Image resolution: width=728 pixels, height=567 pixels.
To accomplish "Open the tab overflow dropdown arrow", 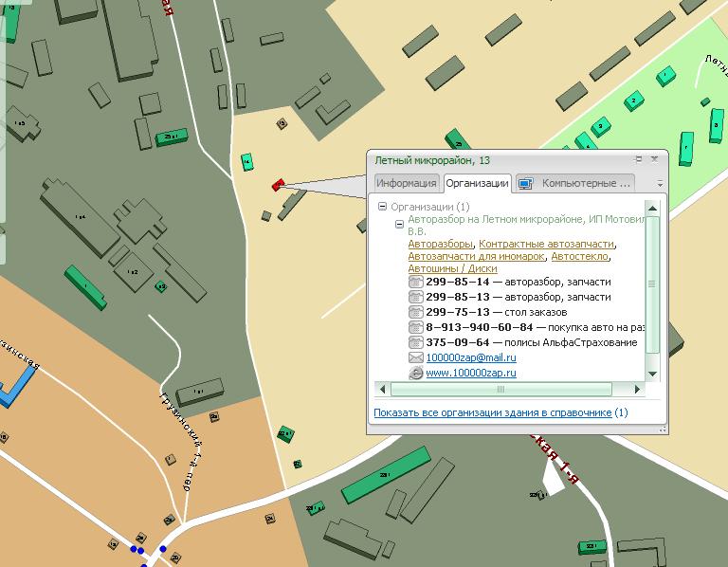I will coord(660,184).
